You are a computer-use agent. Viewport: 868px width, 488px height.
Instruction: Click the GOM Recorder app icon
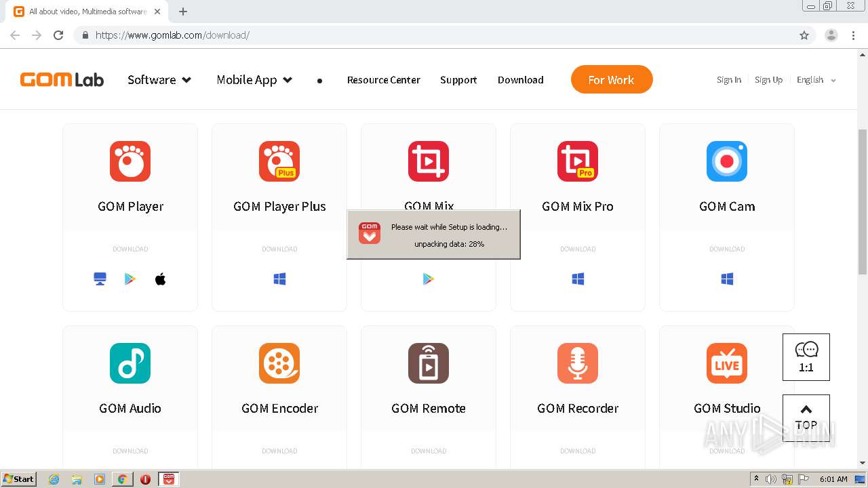(578, 363)
